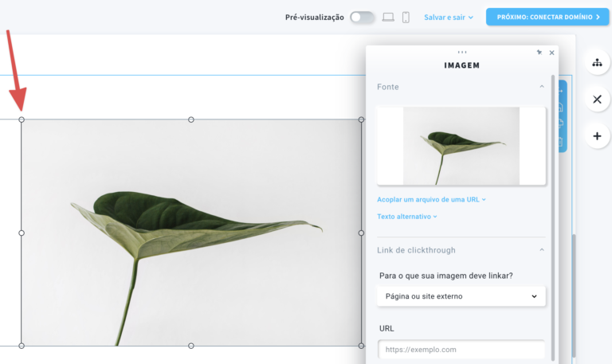Open the Salvar e sair dropdown

(x=449, y=17)
